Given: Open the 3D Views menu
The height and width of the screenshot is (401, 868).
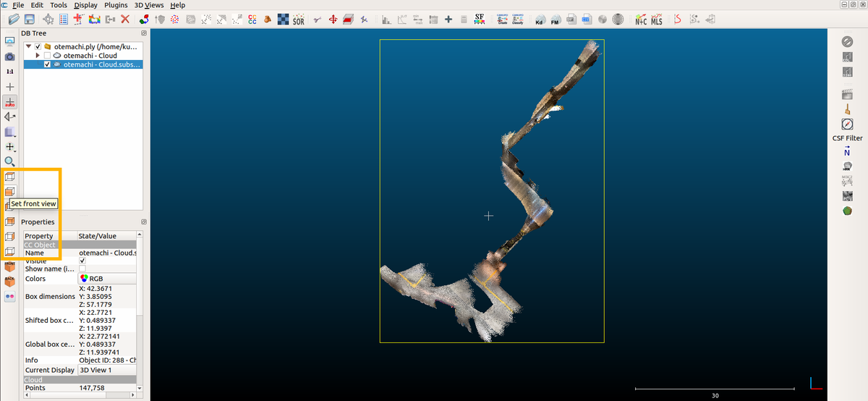Looking at the screenshot, I should click(x=149, y=5).
